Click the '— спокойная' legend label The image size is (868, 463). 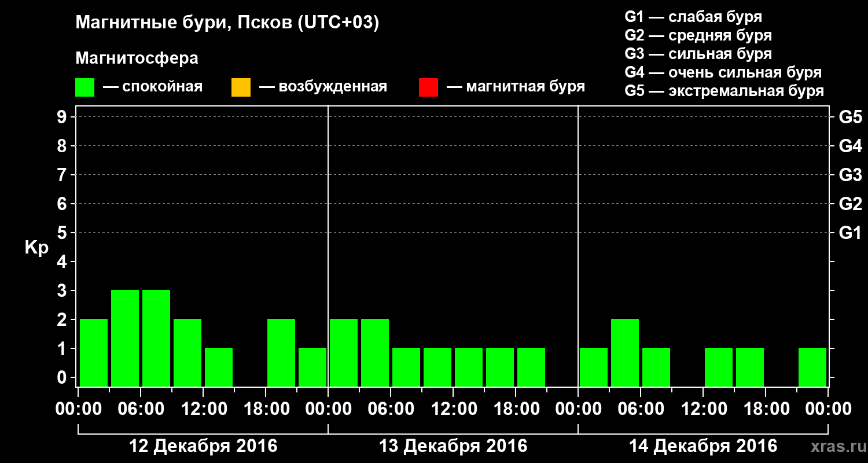click(x=153, y=87)
